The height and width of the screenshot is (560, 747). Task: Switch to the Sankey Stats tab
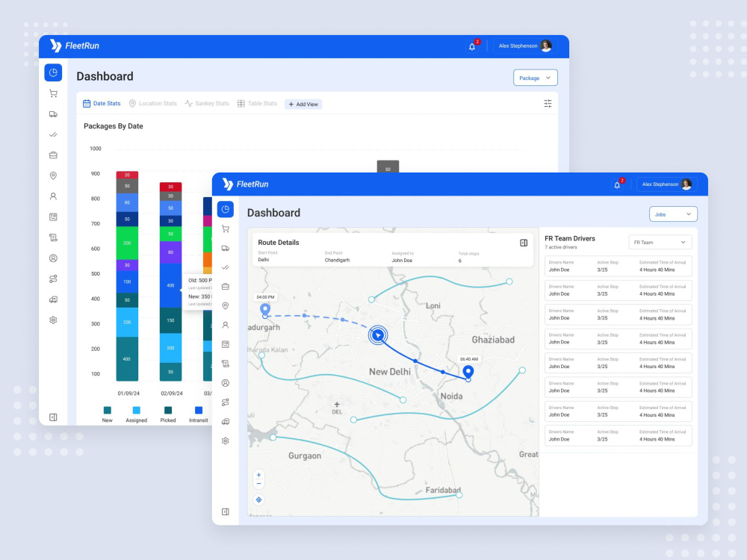[x=207, y=103]
